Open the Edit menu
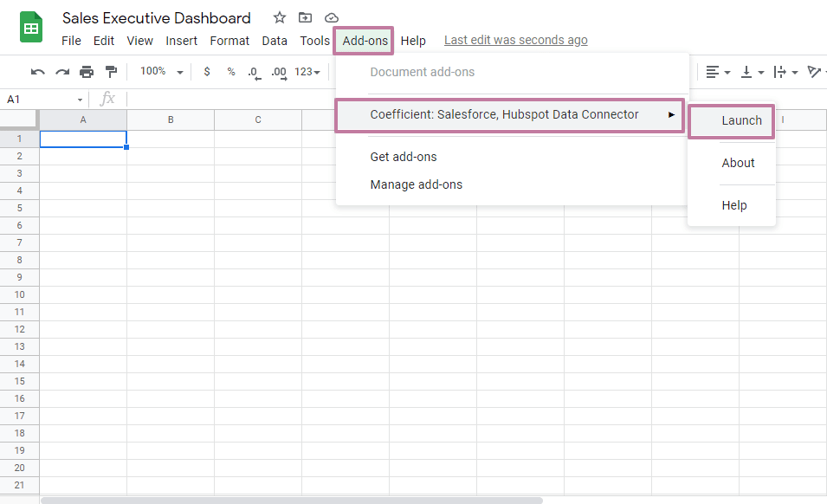Screen dimensions: 827x504 [x=104, y=41]
